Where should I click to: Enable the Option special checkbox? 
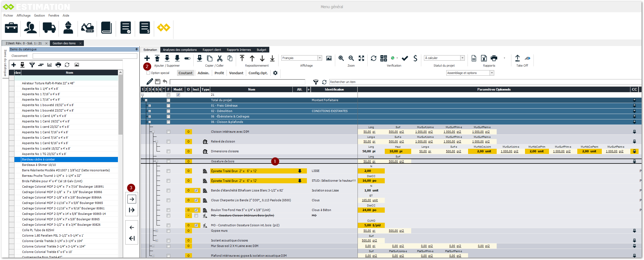point(148,73)
